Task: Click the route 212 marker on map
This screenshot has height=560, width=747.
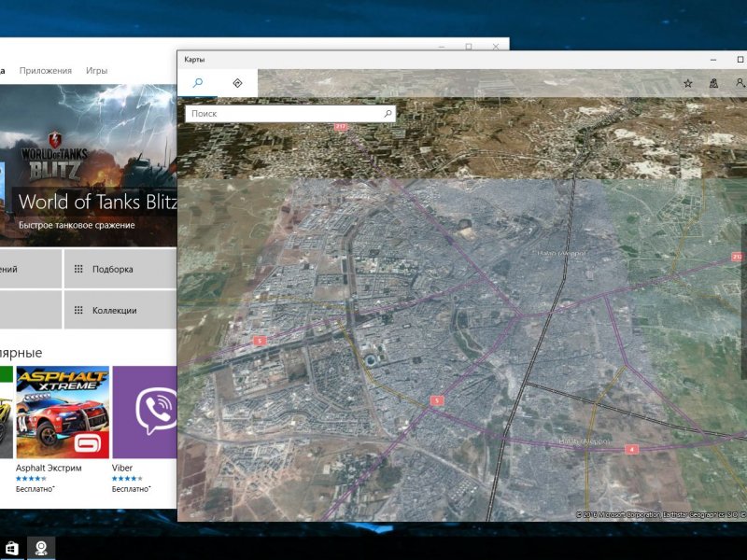Action: [738, 257]
